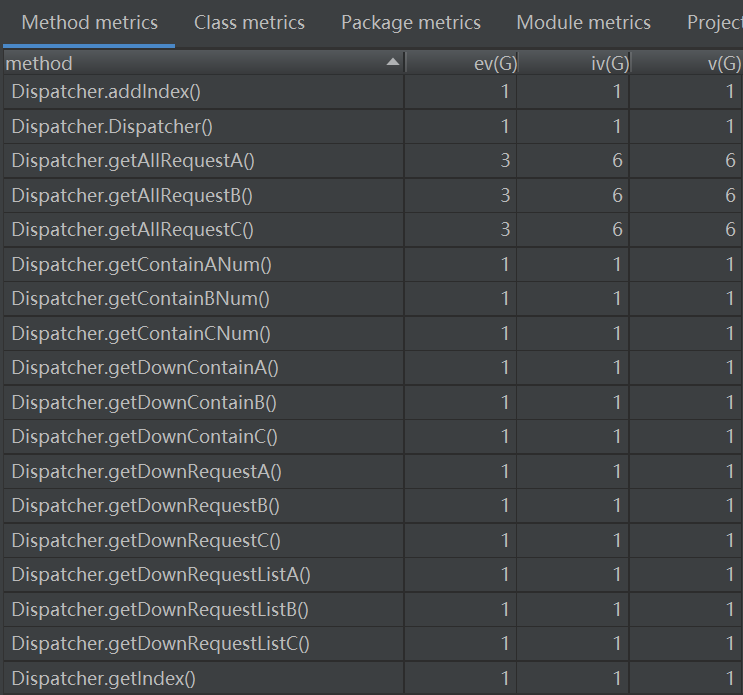Click the Dispatcher.getIndex() method row

(x=104, y=678)
